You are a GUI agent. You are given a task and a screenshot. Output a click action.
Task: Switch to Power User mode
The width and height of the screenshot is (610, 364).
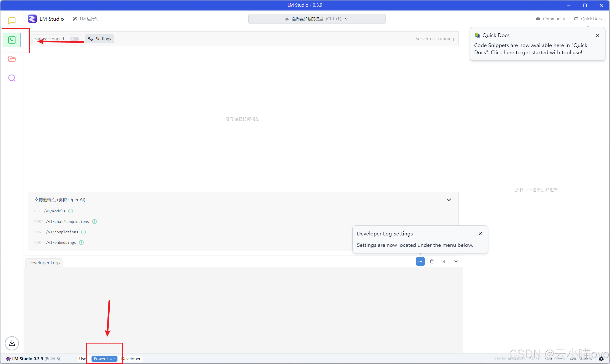click(104, 359)
